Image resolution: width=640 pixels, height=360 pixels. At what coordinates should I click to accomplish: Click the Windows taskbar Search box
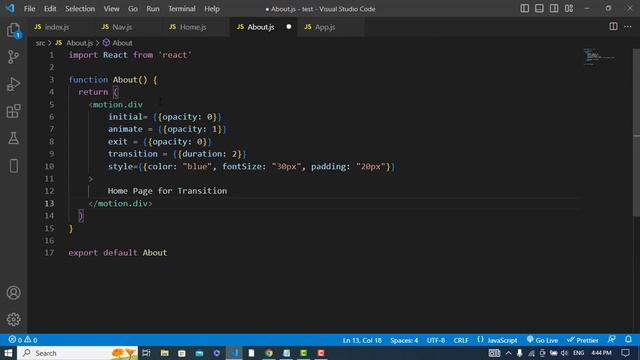coord(77,353)
